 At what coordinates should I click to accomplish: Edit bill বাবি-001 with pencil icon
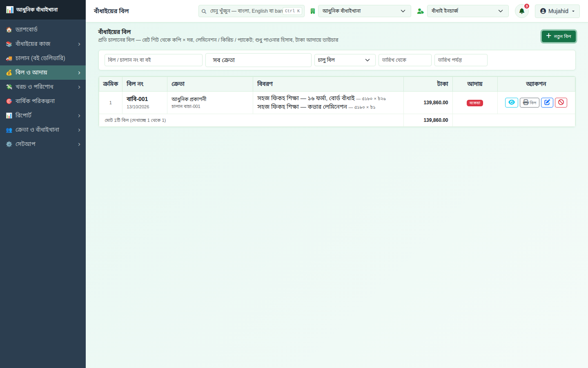[x=547, y=103]
